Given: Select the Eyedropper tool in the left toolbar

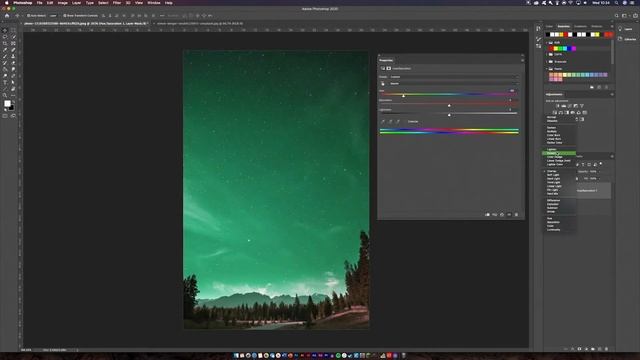Looking at the screenshot, I should pos(5,50).
